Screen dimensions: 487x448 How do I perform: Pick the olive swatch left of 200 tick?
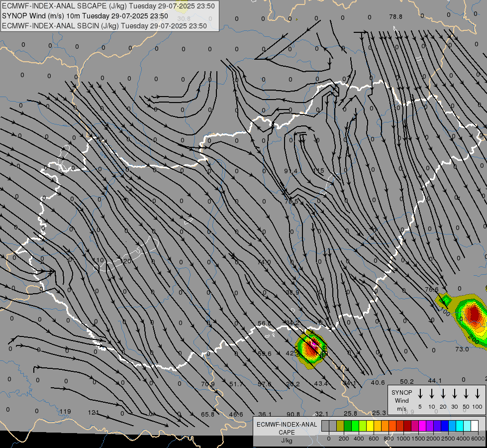tap(340, 426)
